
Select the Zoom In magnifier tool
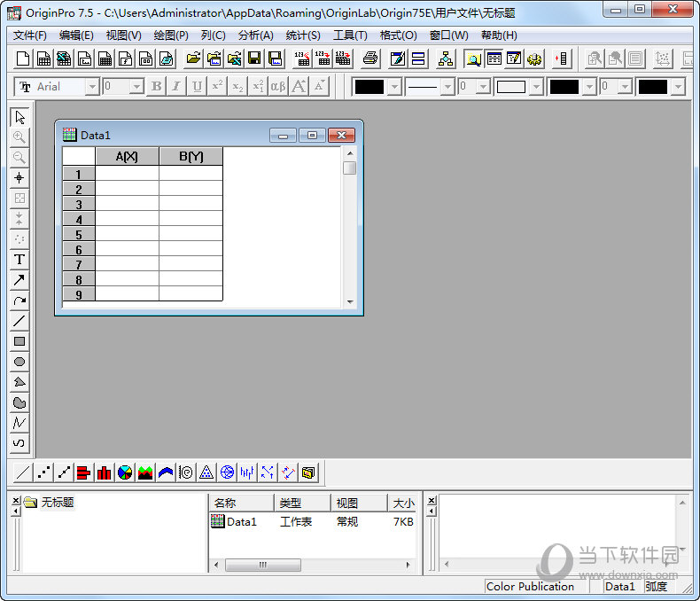[19, 137]
